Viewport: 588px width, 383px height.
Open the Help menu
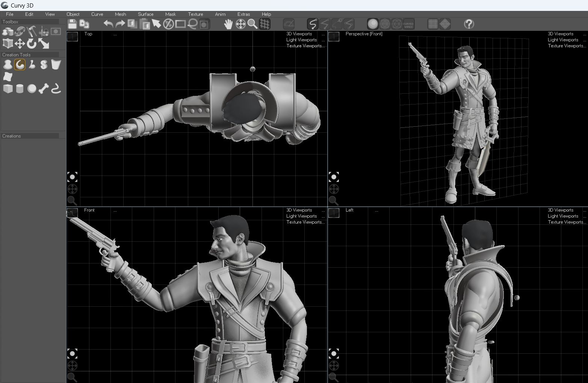(x=266, y=14)
